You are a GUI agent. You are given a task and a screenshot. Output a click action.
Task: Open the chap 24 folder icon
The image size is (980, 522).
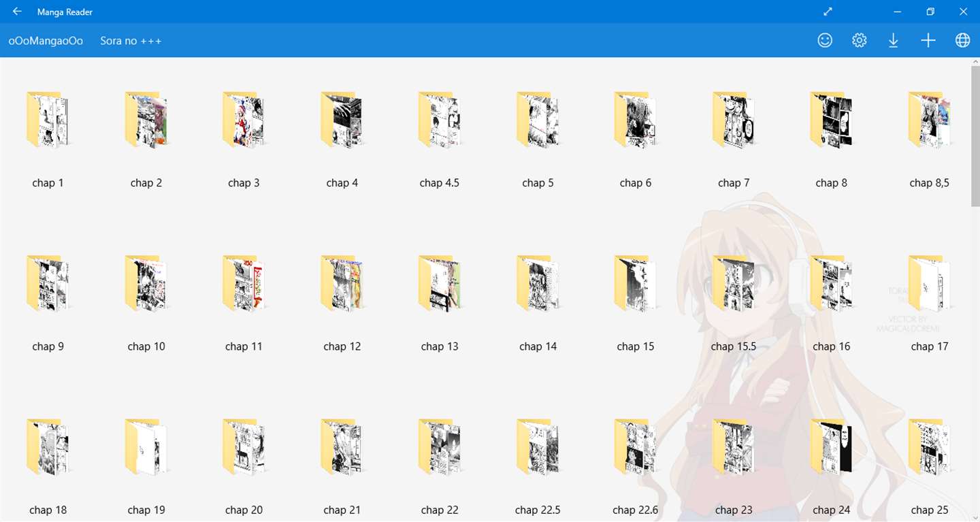tap(832, 447)
